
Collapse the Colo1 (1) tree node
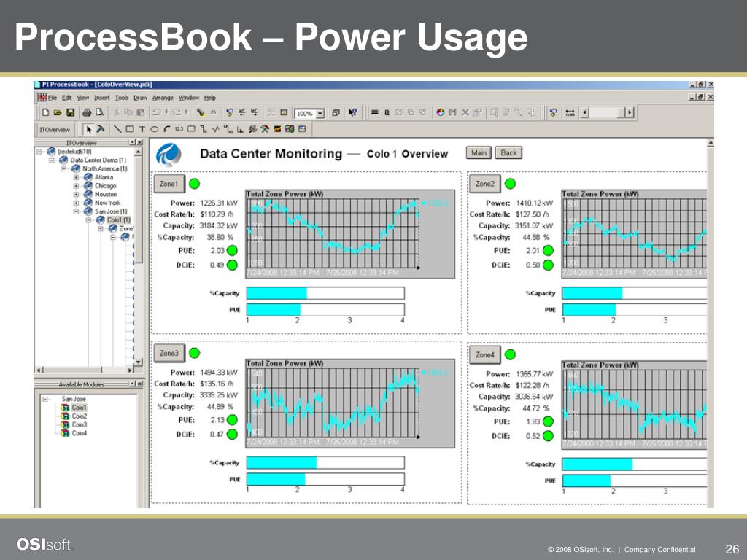[88, 220]
